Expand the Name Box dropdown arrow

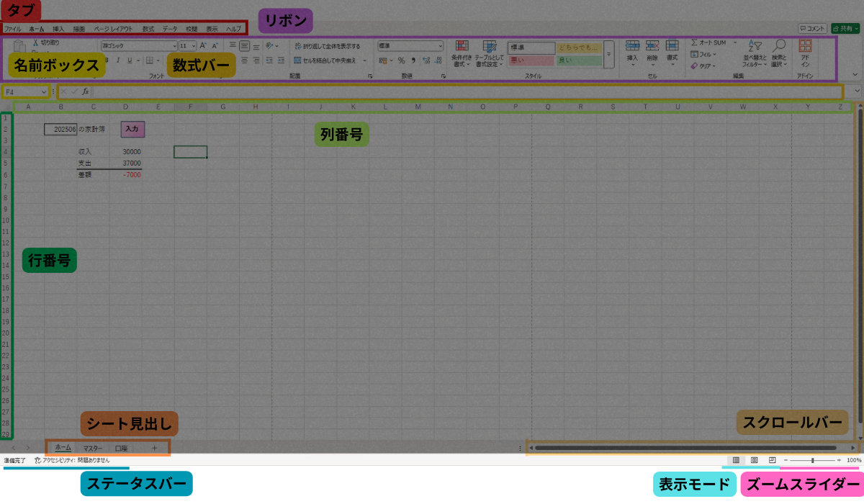(45, 92)
